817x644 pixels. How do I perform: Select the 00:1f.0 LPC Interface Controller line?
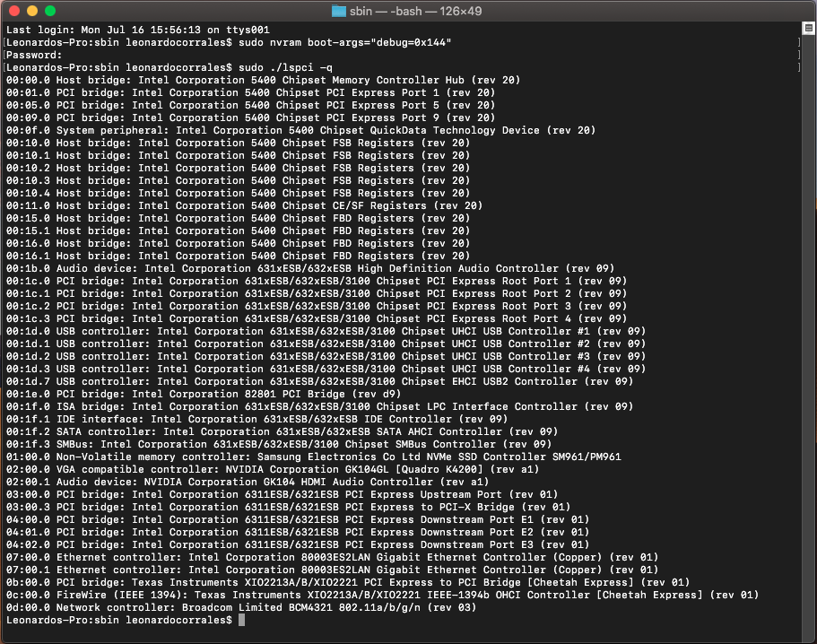pos(320,406)
